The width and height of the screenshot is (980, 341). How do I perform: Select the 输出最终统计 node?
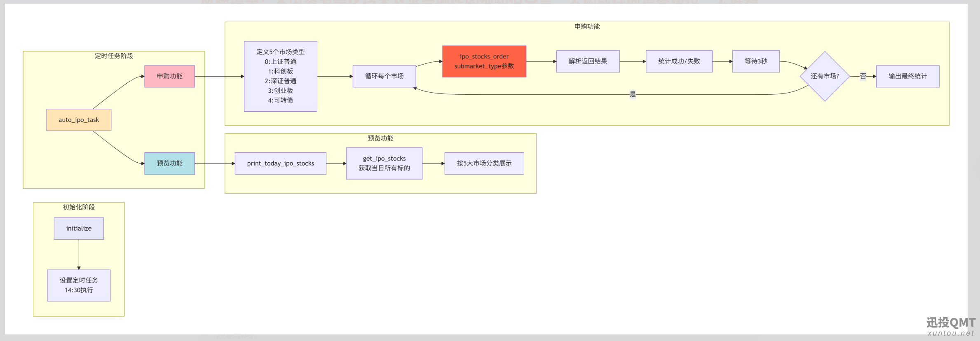tap(907, 76)
